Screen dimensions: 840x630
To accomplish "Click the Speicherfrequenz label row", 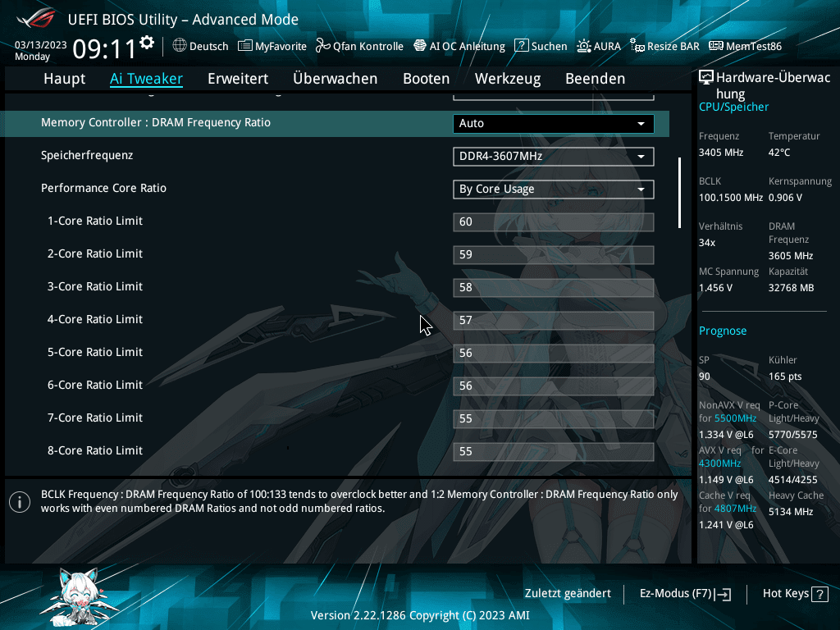I will [87, 155].
